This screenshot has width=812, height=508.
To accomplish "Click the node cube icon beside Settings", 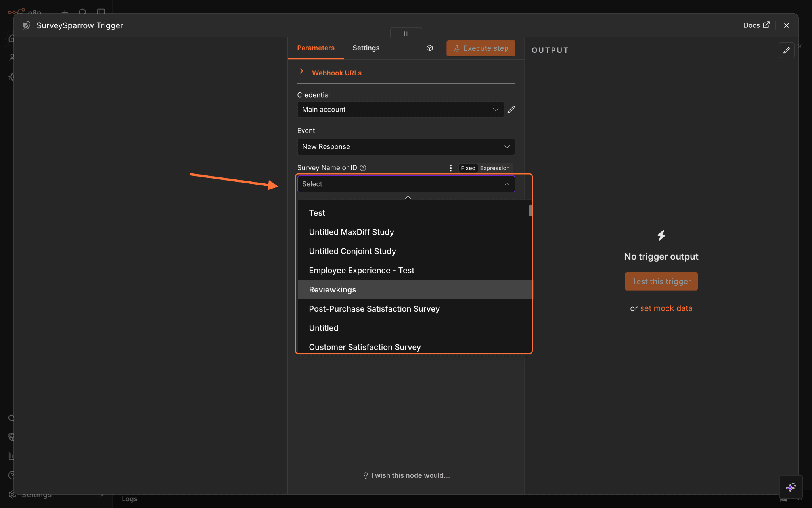I will (429, 48).
